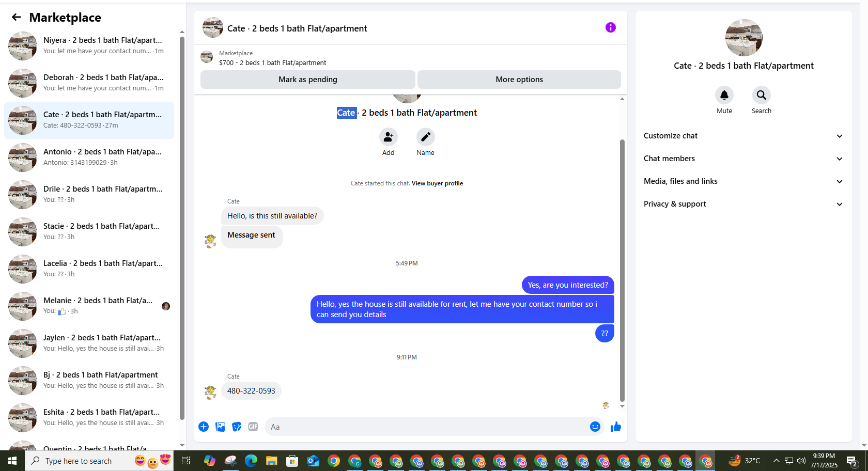Open the Drile conversation
Screen dimensions: 868x471
tap(89, 195)
